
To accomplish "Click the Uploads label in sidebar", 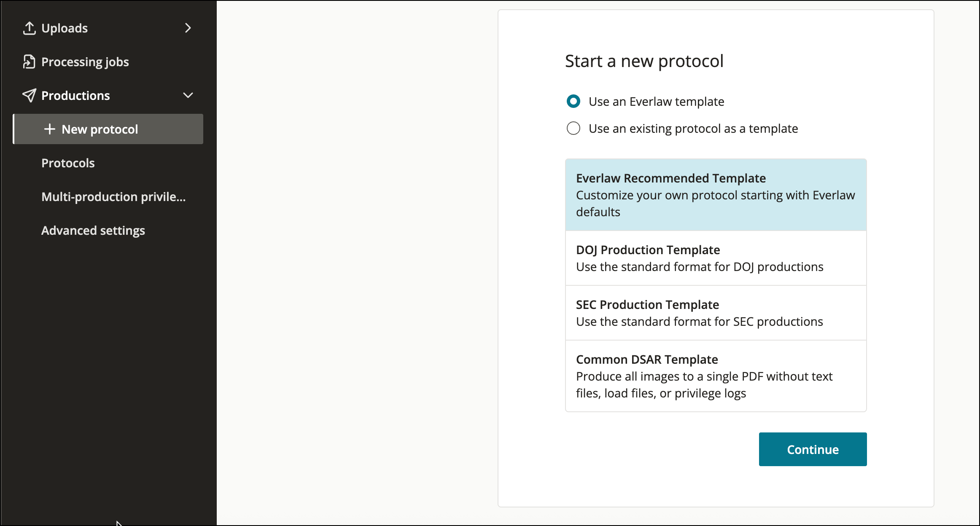I will click(x=65, y=28).
